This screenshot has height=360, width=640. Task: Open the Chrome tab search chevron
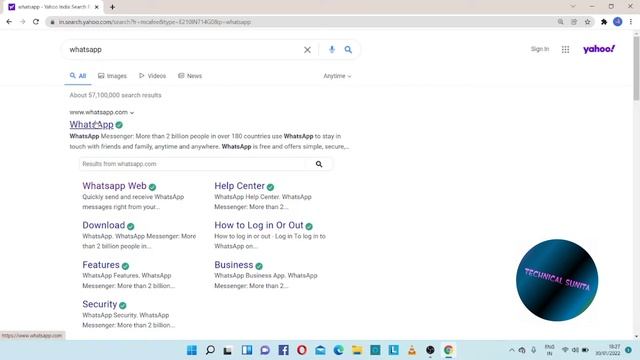point(573,7)
